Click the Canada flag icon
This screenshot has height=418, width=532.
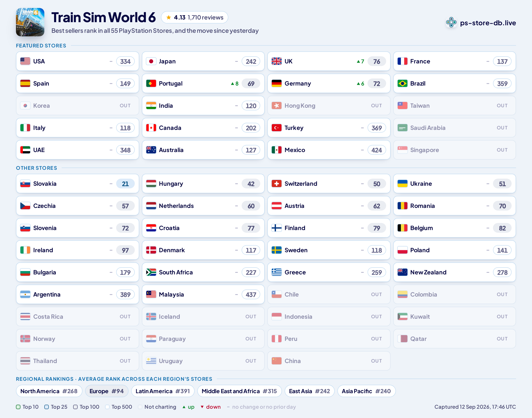tap(151, 128)
